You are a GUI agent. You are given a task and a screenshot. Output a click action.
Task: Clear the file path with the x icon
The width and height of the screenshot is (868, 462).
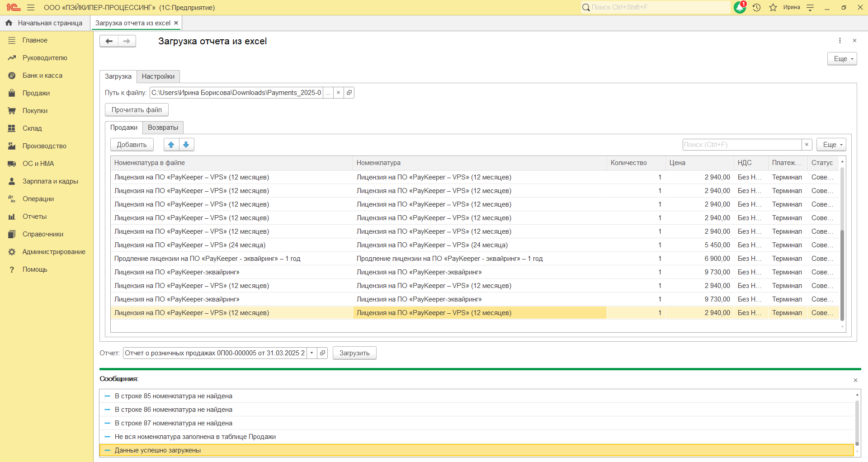coord(338,93)
